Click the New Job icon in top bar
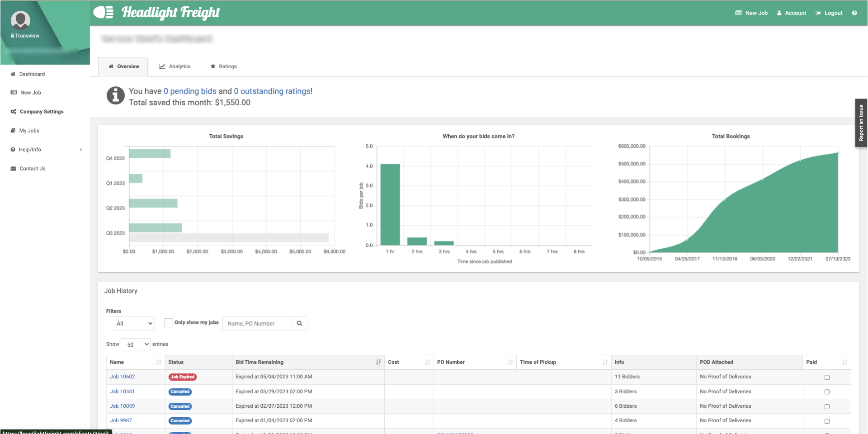This screenshot has height=434, width=868. point(738,13)
